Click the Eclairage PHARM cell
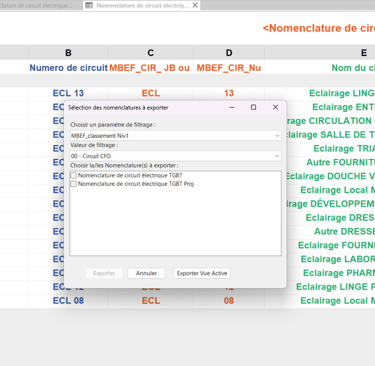Image resolution: width=375 pixels, height=366 pixels. point(331,273)
